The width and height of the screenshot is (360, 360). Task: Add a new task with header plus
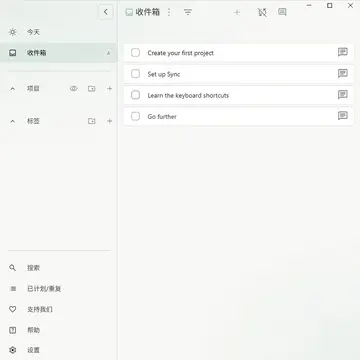237,12
